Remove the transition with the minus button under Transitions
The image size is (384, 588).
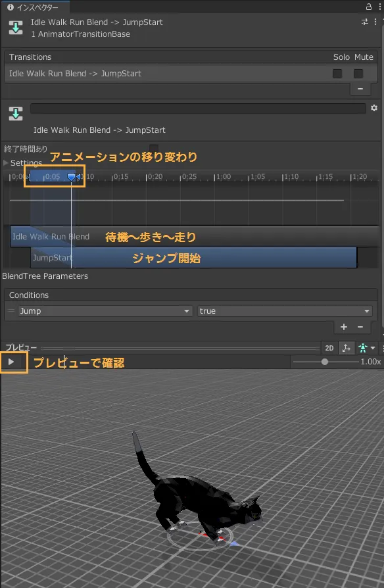click(360, 89)
